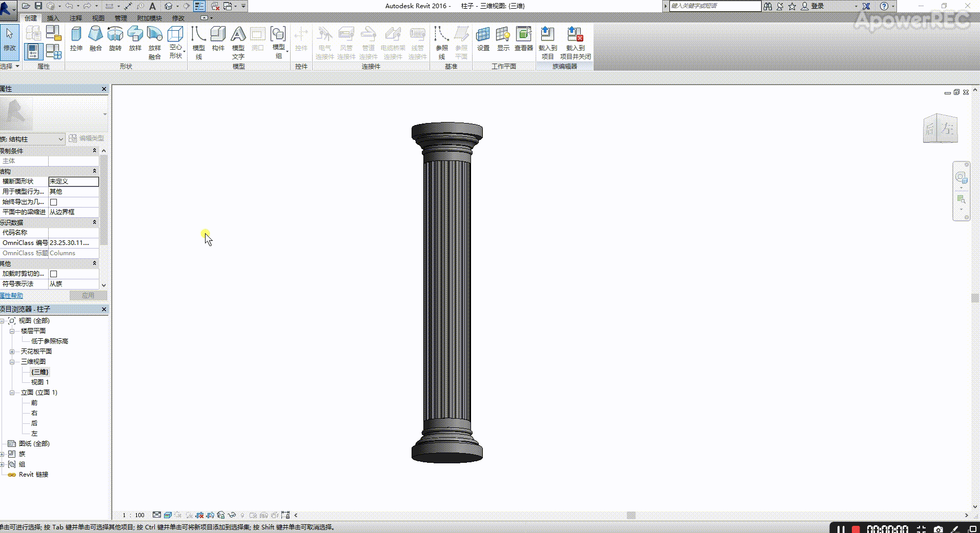Click the 属性帮助 link
This screenshot has height=533, width=980.
pos(11,296)
